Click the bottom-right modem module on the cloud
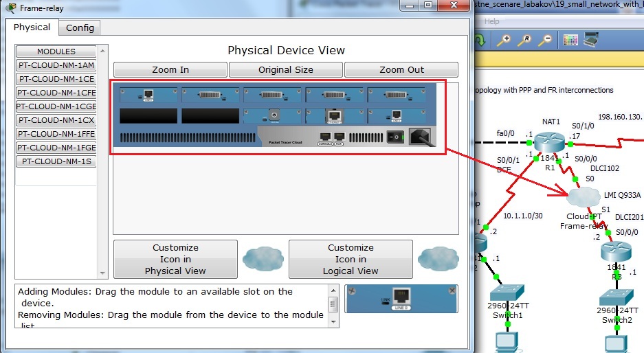The height and width of the screenshot is (353, 644). click(397, 116)
